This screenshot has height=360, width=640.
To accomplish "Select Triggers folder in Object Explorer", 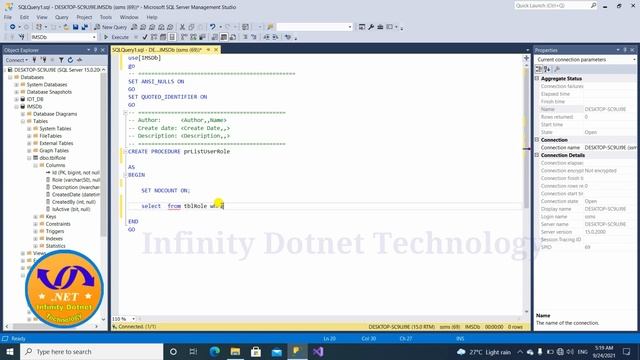I will point(55,231).
